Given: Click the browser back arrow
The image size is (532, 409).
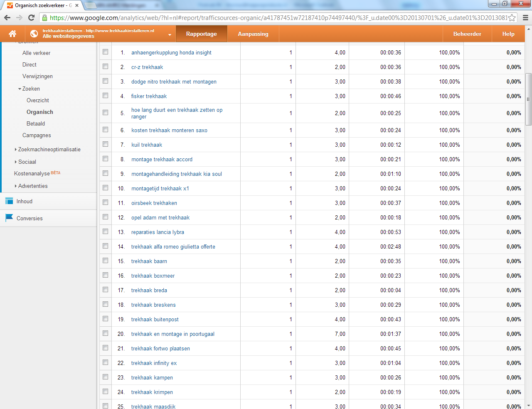Looking at the screenshot, I should (x=7, y=17).
